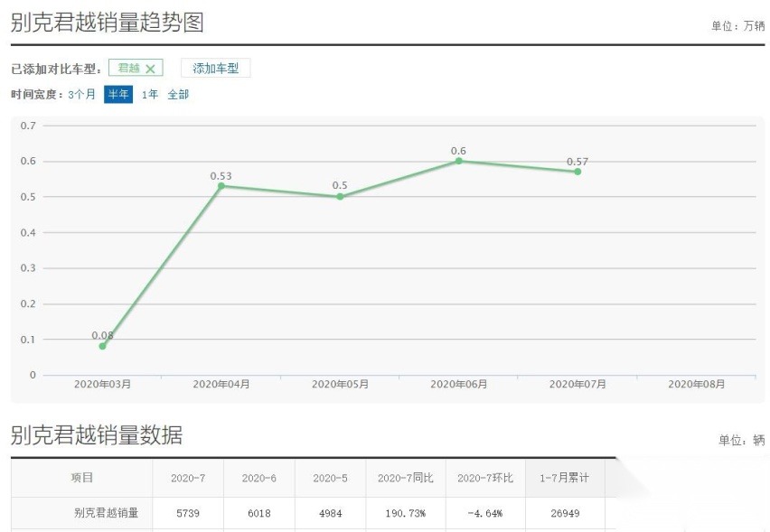Viewport: 770px width, 532px height.
Task: Select the 半年 time range
Action: tap(118, 94)
